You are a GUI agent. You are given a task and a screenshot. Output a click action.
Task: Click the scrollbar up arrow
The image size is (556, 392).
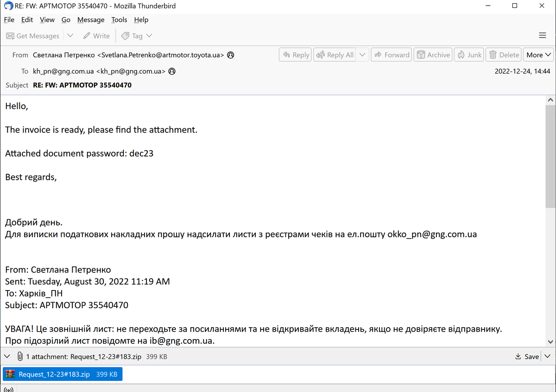click(x=550, y=100)
